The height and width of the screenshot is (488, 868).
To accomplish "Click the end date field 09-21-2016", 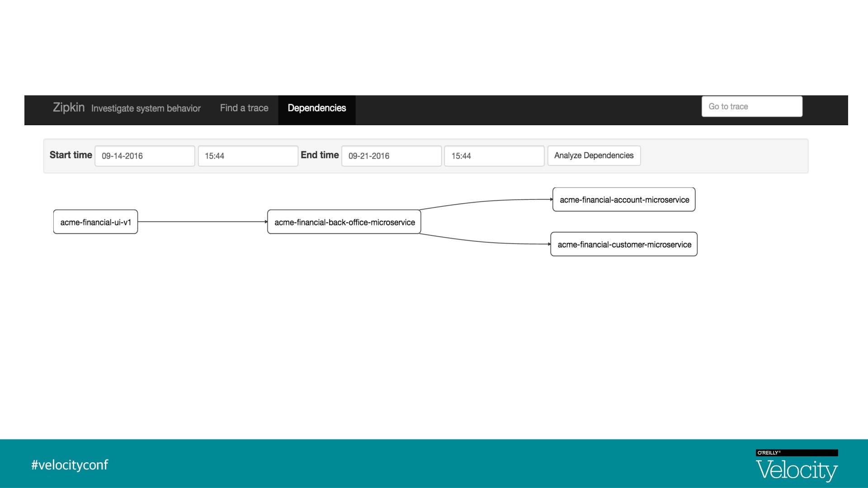I will tap(392, 156).
